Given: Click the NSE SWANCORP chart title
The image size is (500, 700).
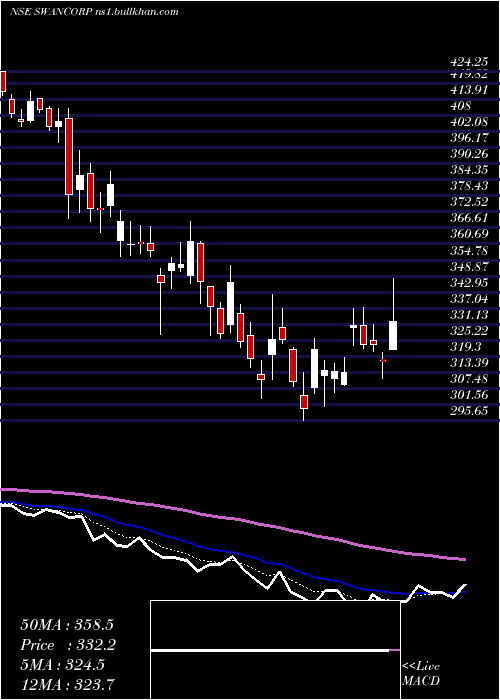Looking at the screenshot, I should pos(94,12).
